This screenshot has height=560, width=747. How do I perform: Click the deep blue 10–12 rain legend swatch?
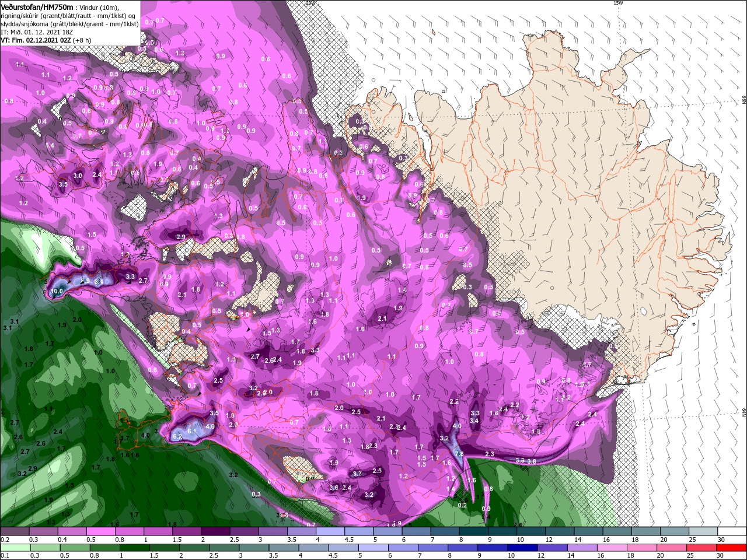click(523, 548)
